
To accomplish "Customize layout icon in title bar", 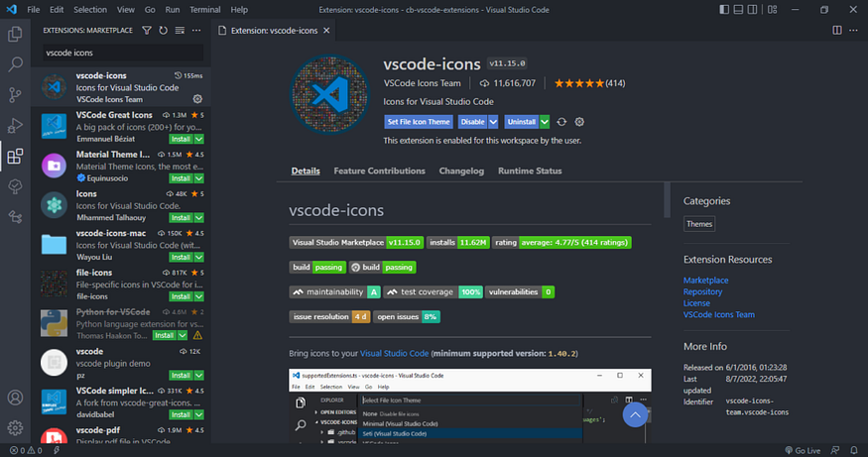I will [772, 9].
